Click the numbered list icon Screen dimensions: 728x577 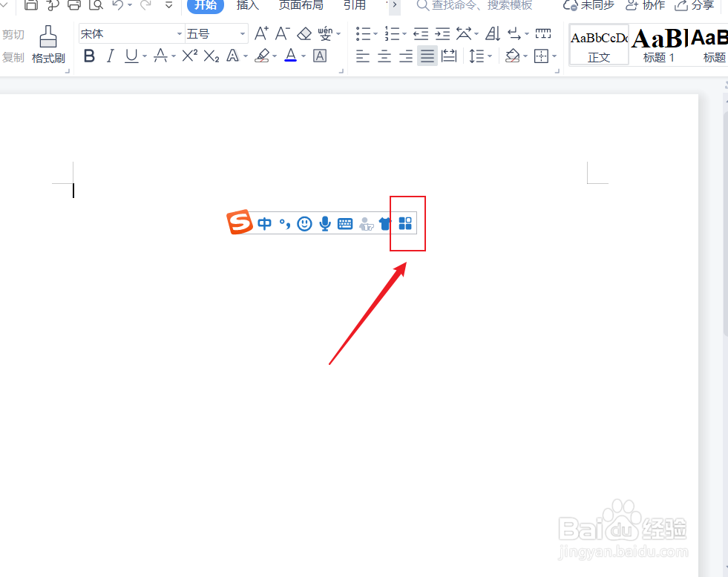tap(393, 34)
